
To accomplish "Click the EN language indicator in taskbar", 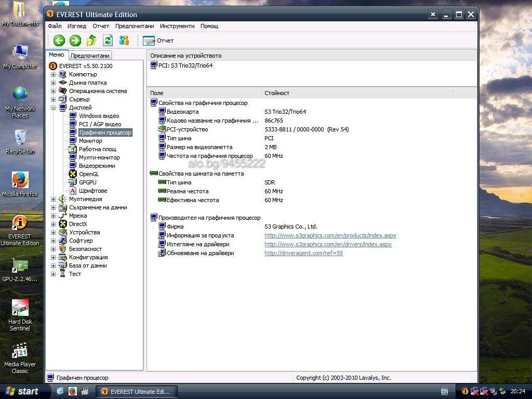I will coord(445,392).
